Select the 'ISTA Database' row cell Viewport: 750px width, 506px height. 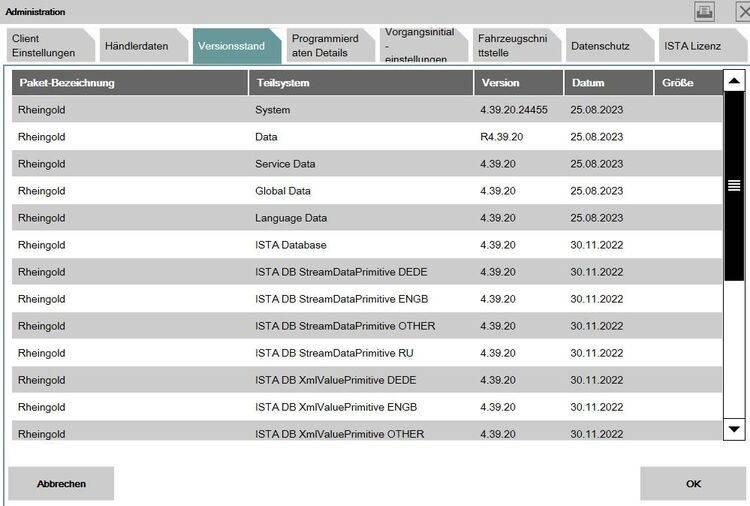tap(291, 245)
